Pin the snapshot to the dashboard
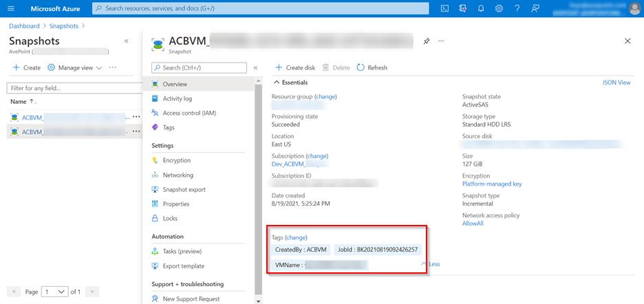Viewport: 644px width, 304px height. pos(427,41)
